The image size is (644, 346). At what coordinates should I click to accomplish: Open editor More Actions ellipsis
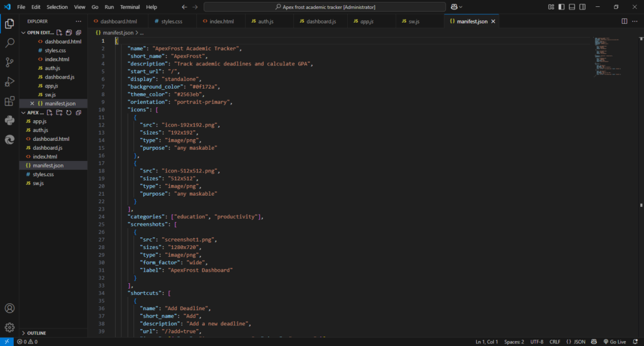coord(635,21)
